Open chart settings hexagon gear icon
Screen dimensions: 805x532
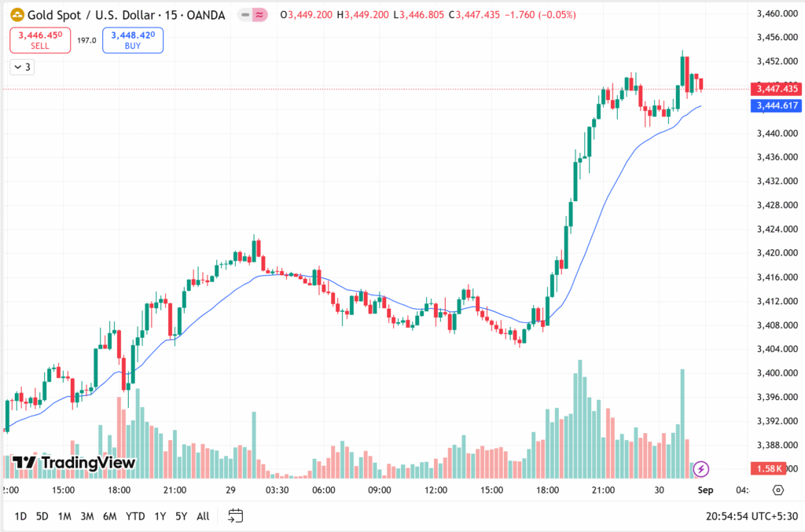pyautogui.click(x=777, y=490)
